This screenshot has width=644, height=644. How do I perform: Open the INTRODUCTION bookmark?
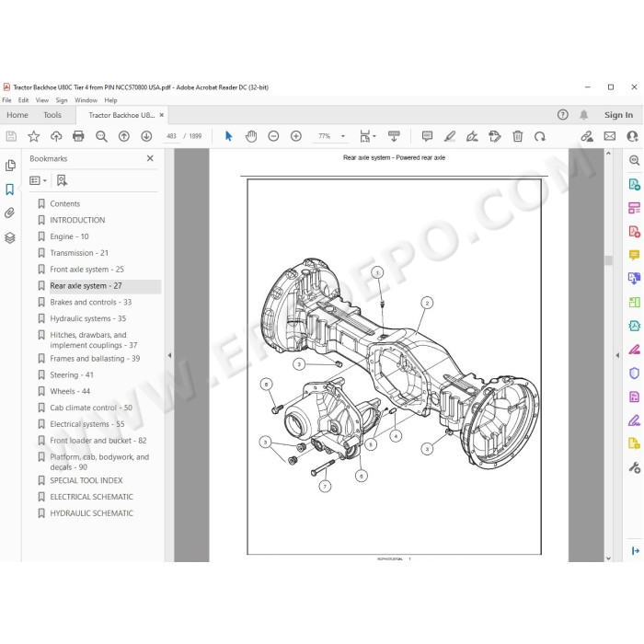click(77, 220)
